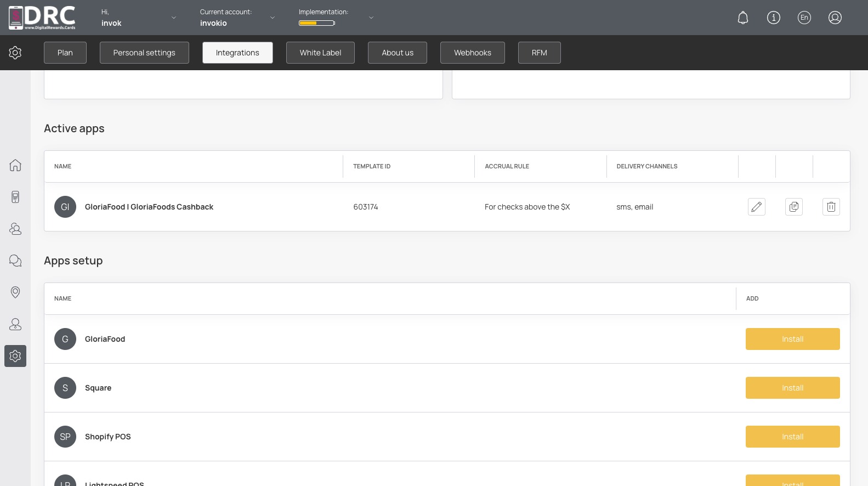Expand the user name 'invok' dropdown
The width and height of the screenshot is (868, 486).
click(174, 18)
